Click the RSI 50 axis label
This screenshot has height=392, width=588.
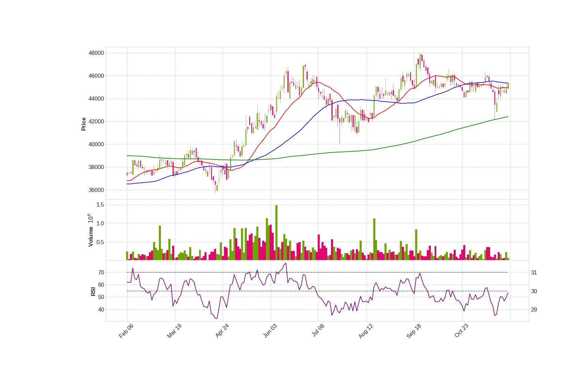(x=101, y=297)
